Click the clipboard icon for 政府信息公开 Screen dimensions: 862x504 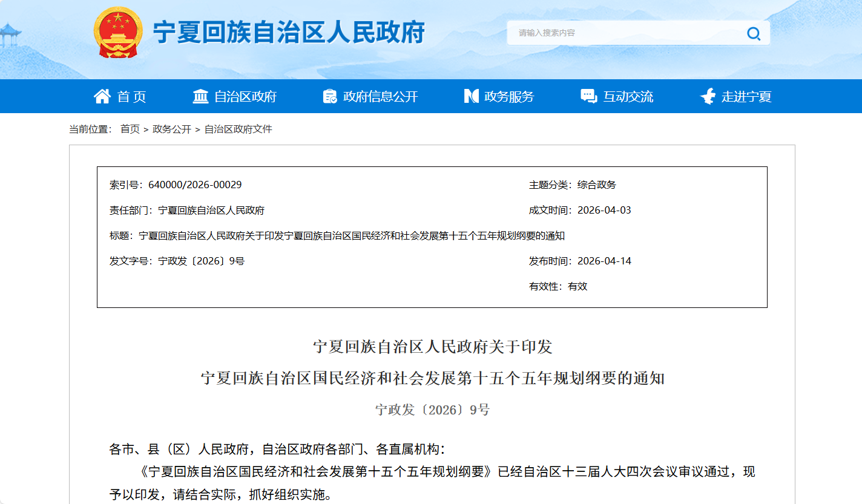coord(330,96)
